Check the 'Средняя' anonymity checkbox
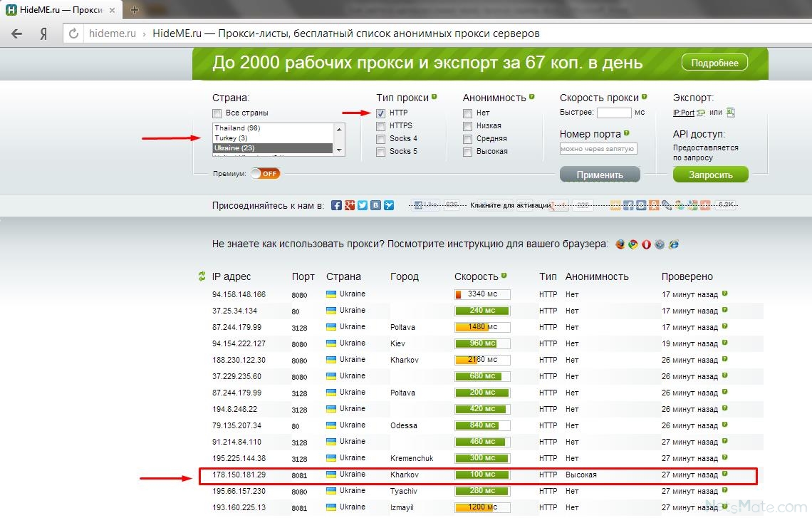This screenshot has height=518, width=812. [x=468, y=139]
